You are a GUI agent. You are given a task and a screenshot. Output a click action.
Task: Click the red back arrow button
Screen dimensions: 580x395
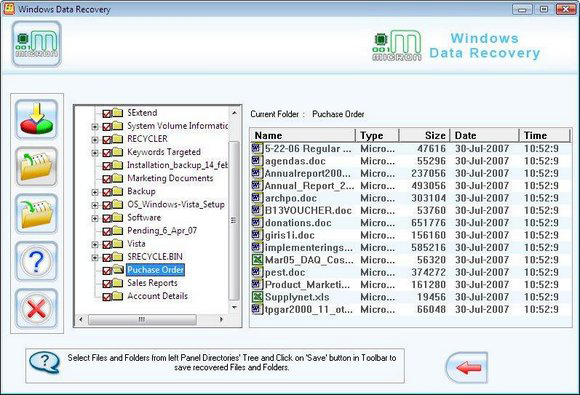pos(467,367)
